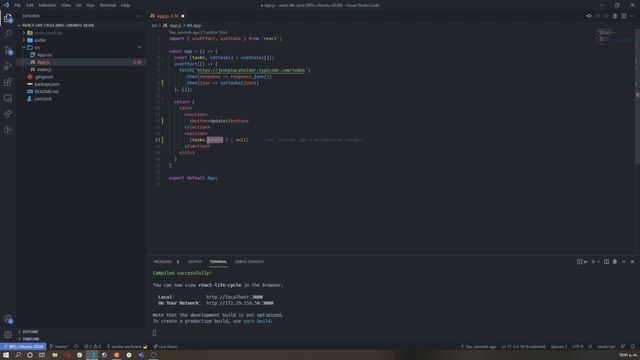Open the Manage gear in activity bar

(x=8, y=335)
